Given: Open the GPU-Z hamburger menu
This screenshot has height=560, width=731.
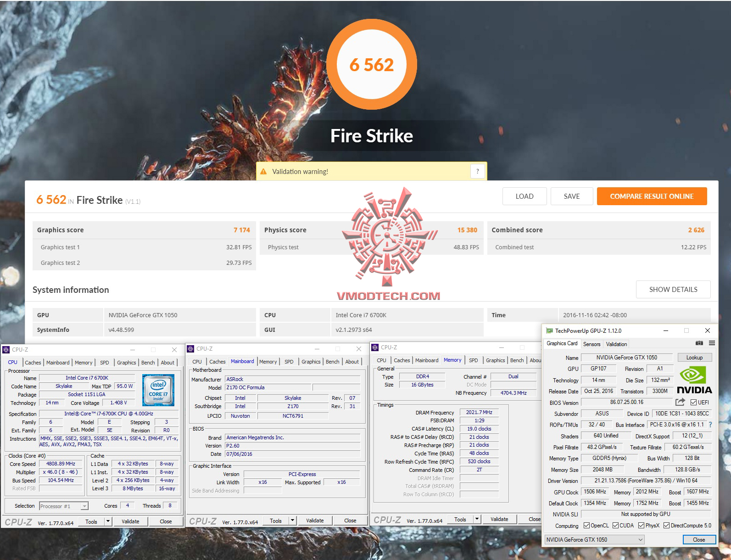Looking at the screenshot, I should (712, 343).
